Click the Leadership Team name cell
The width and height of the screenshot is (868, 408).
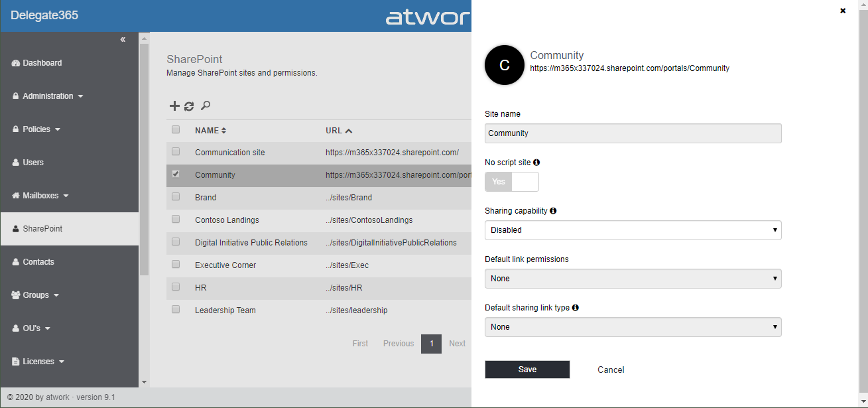(225, 310)
